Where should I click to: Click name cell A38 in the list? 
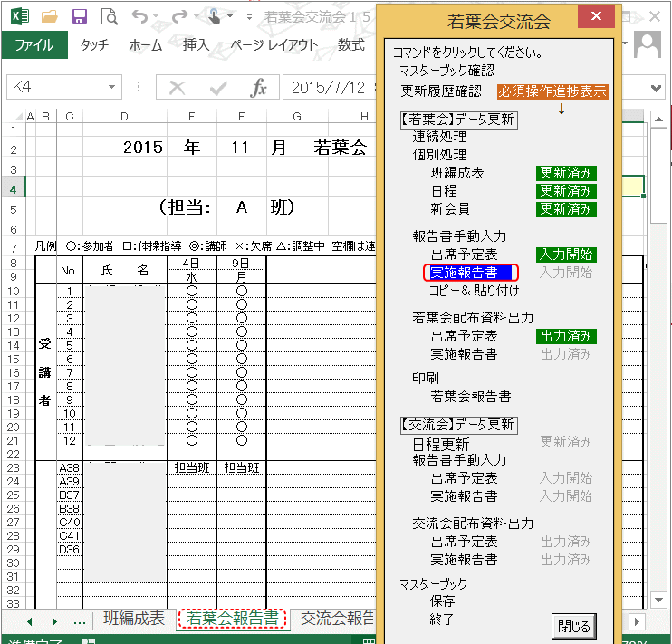point(70,467)
